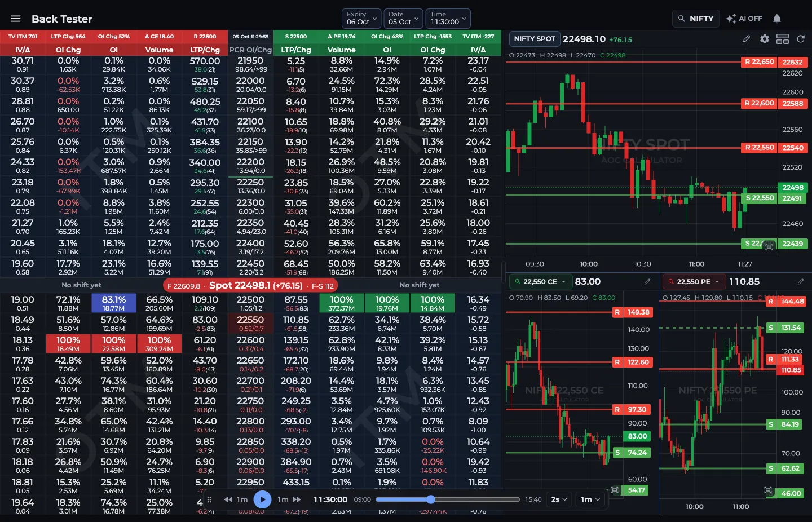
Task: Click the 22500 strike price cell
Action: [x=250, y=303]
